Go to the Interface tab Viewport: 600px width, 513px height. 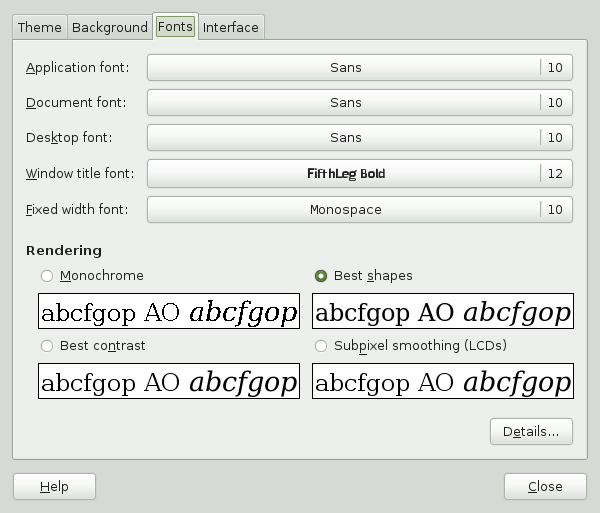click(231, 27)
